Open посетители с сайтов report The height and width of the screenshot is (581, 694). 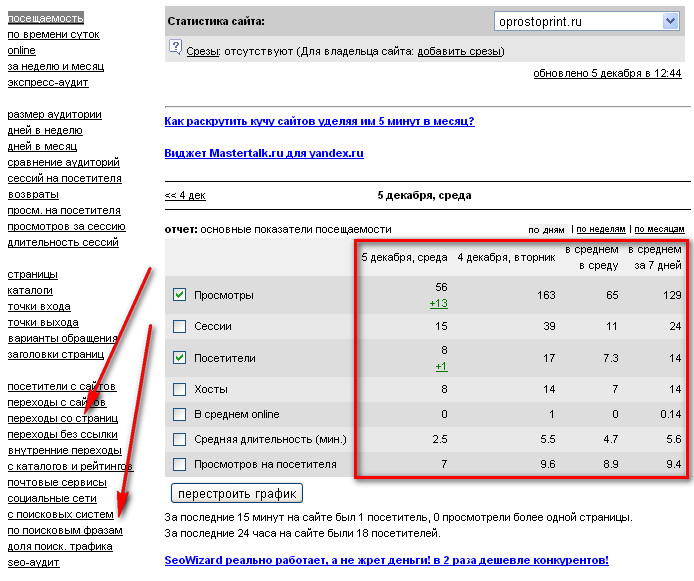coord(62,387)
